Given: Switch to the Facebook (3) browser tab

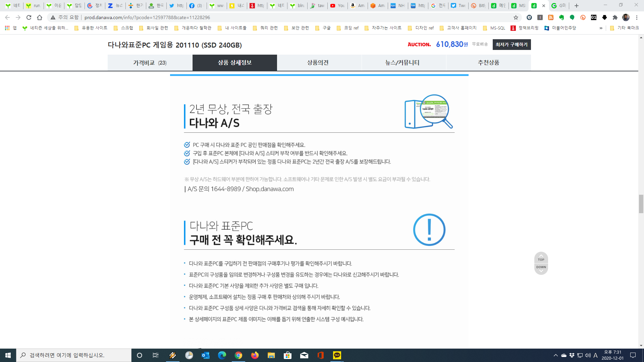Looking at the screenshot, I should coord(197,6).
